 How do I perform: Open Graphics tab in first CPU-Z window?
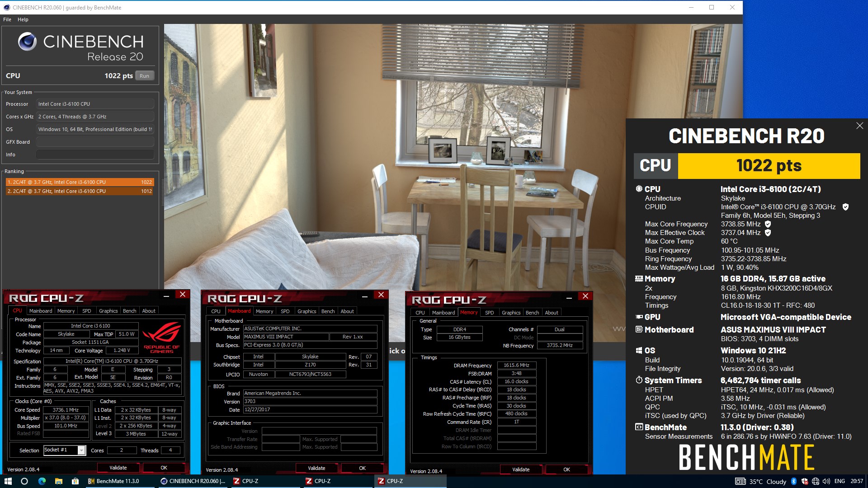click(108, 311)
